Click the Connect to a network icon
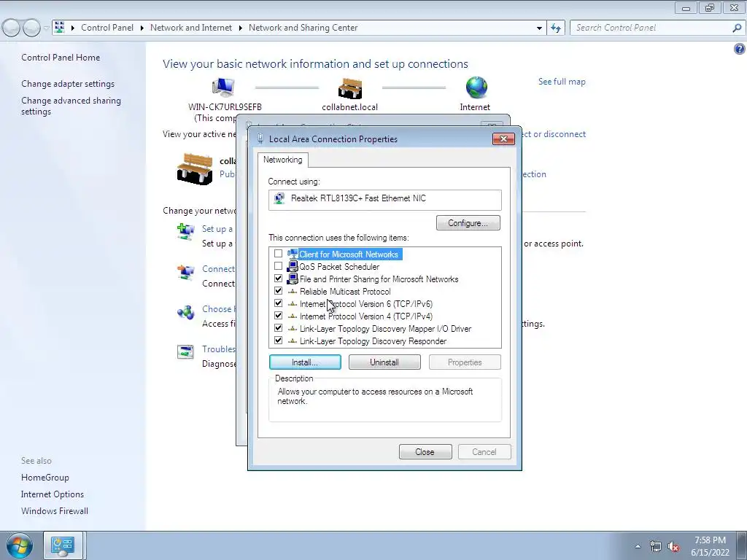747x560 pixels. (186, 271)
